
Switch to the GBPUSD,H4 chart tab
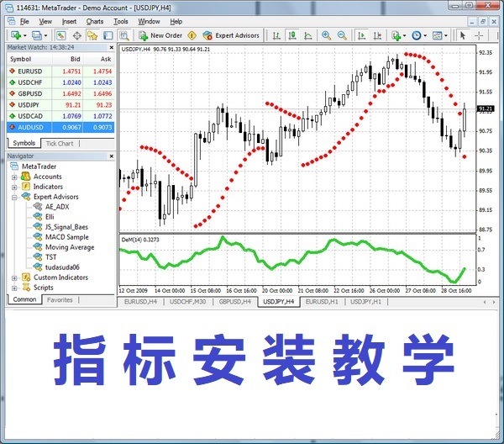tap(235, 302)
